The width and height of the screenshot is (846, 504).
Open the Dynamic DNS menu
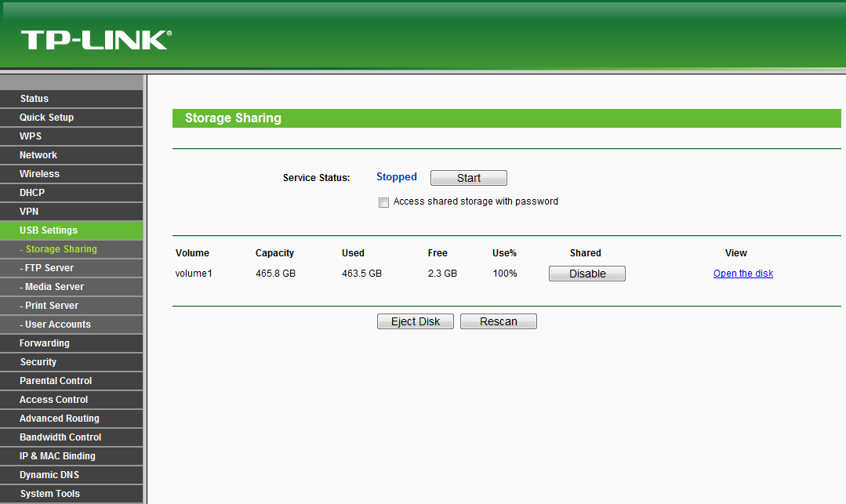(x=71, y=475)
